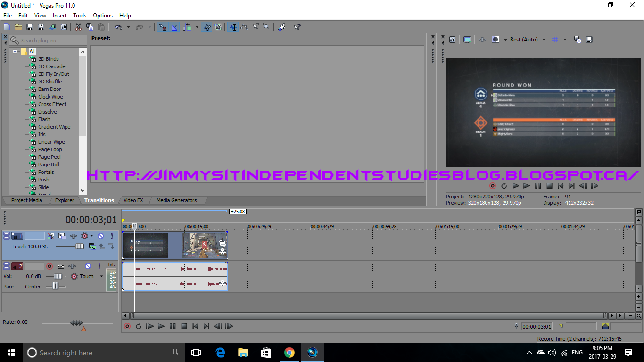Open the Overlays dropdown arrow

(565, 40)
